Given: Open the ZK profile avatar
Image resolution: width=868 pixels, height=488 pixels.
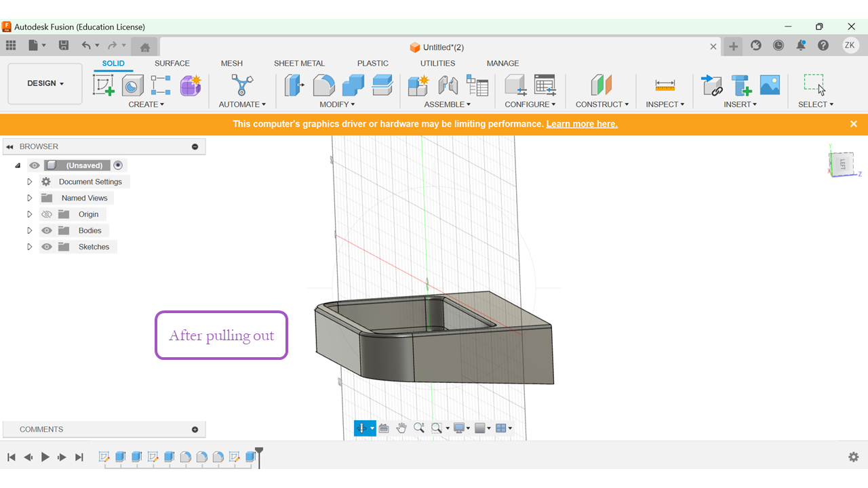Looking at the screenshot, I should point(850,45).
